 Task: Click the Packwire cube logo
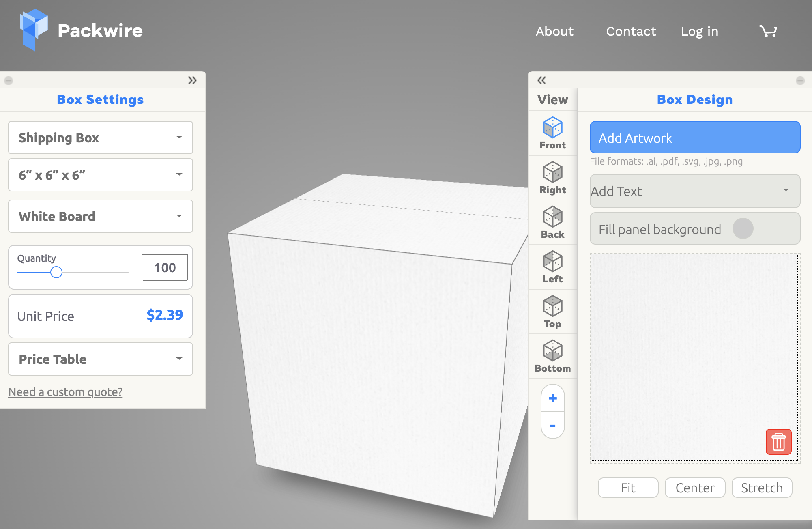pos(34,30)
